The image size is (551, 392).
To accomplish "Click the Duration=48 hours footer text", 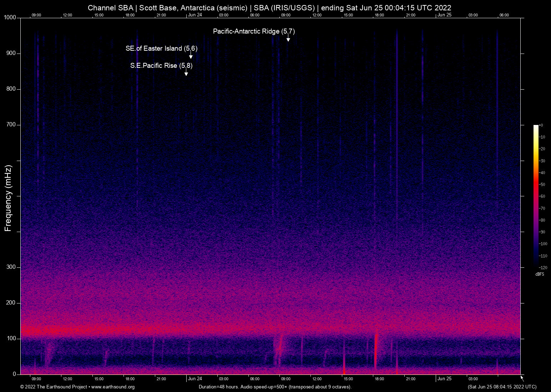I will tap(275, 387).
